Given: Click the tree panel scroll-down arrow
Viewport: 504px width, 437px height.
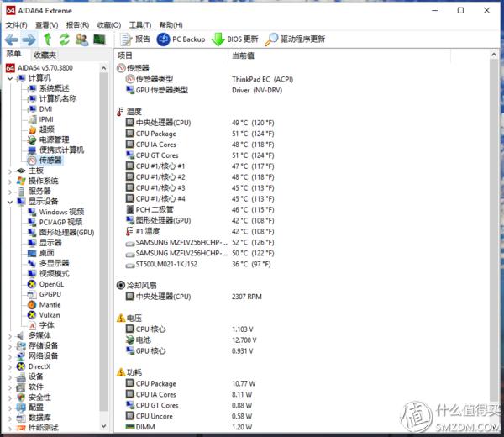Looking at the screenshot, I should coord(103,426).
